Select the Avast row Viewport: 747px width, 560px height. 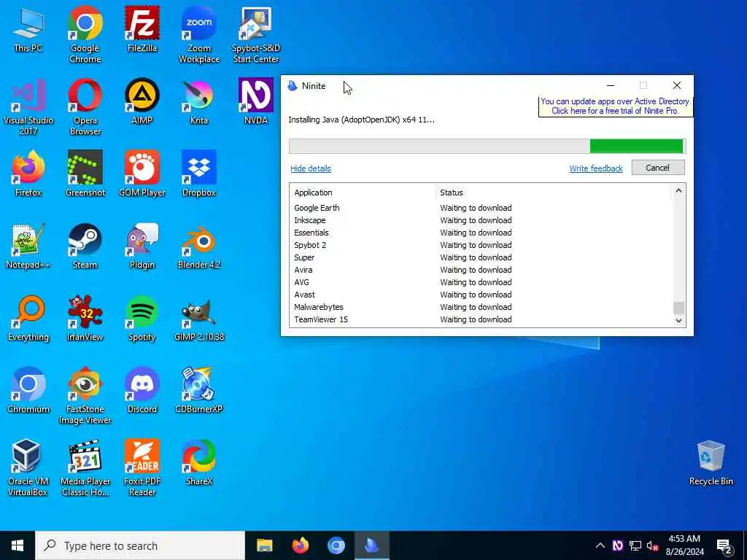pos(481,295)
